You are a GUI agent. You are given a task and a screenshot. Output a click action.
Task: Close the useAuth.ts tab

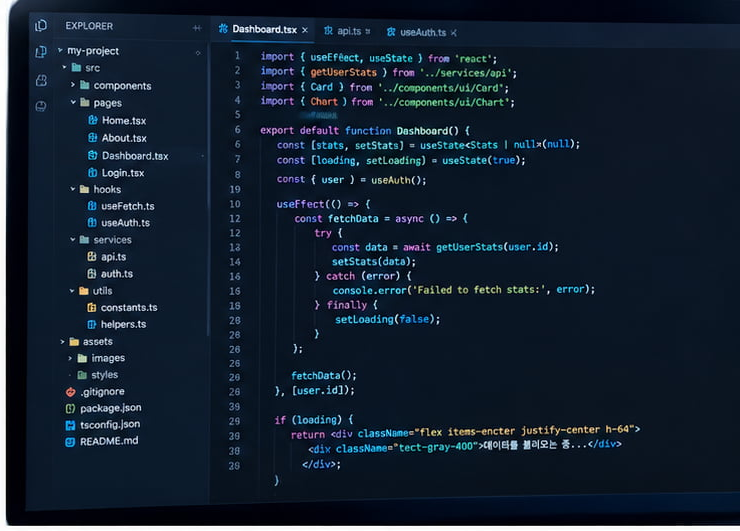(454, 33)
